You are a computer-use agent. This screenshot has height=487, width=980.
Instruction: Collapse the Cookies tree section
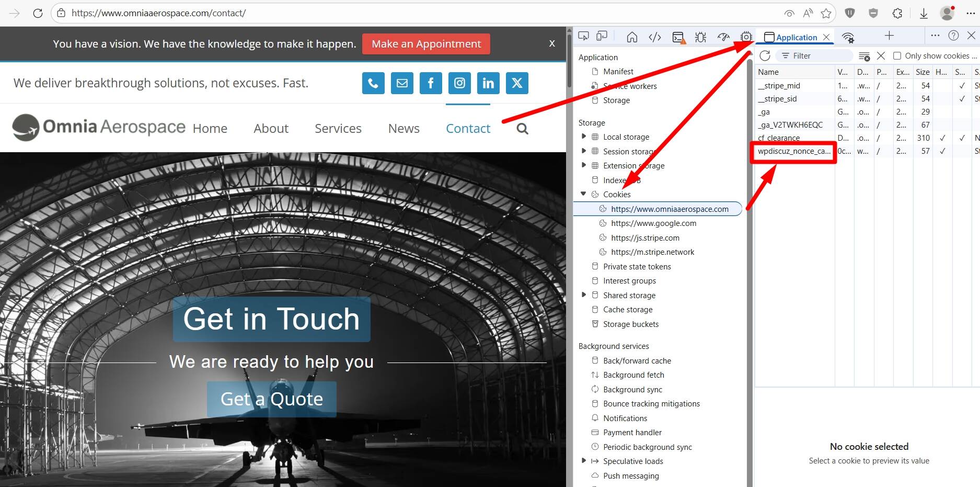[x=584, y=194]
